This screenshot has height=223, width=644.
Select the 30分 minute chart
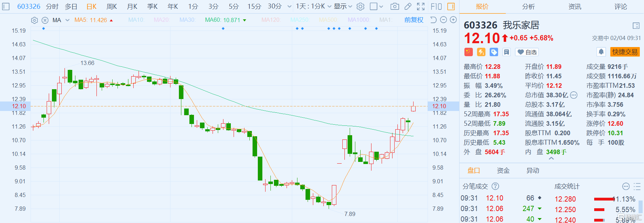[x=275, y=6]
